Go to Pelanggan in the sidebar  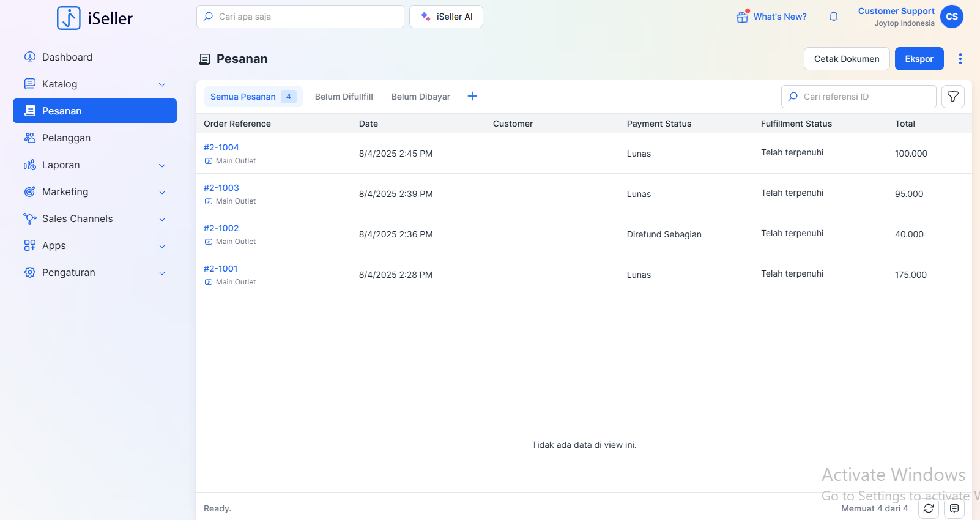click(x=66, y=138)
